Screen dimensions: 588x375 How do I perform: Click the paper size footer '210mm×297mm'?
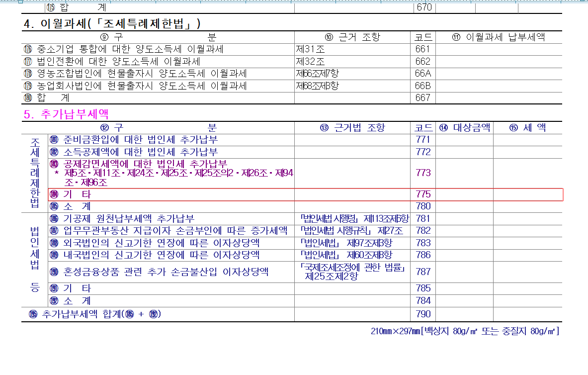pos(395,331)
